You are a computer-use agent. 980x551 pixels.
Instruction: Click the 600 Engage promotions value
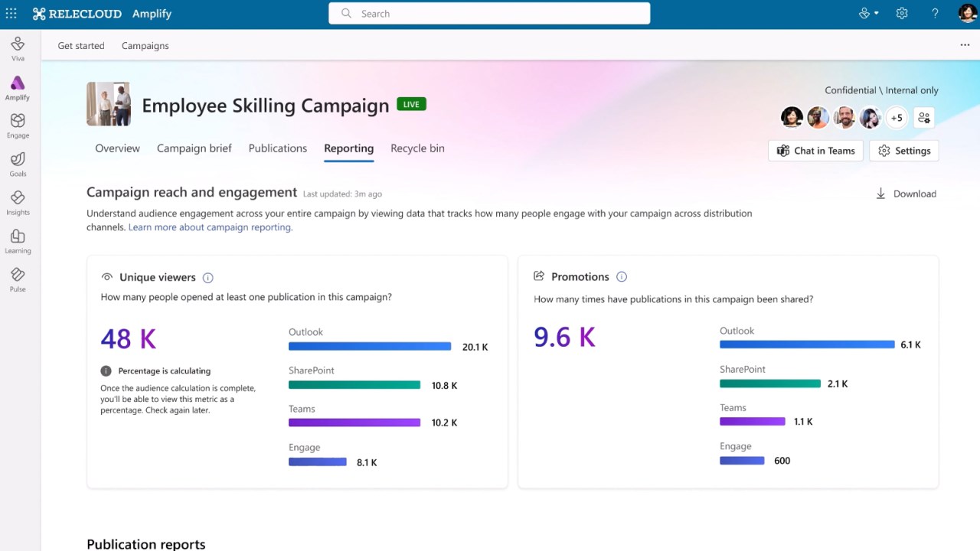click(782, 461)
